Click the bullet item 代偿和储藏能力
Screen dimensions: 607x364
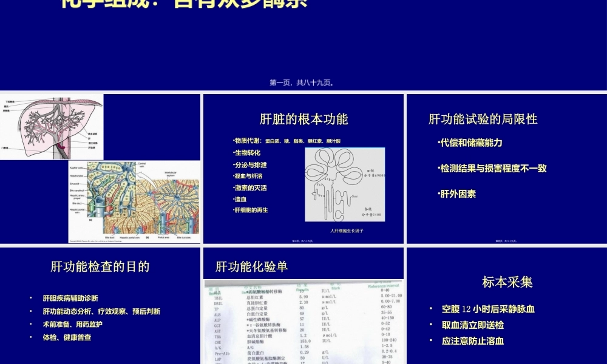point(470,143)
